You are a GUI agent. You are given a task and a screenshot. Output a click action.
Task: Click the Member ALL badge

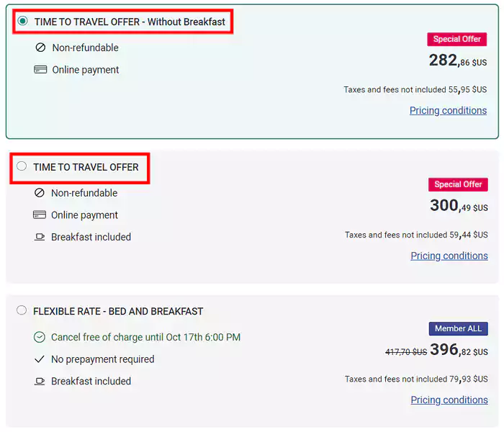[x=459, y=328]
